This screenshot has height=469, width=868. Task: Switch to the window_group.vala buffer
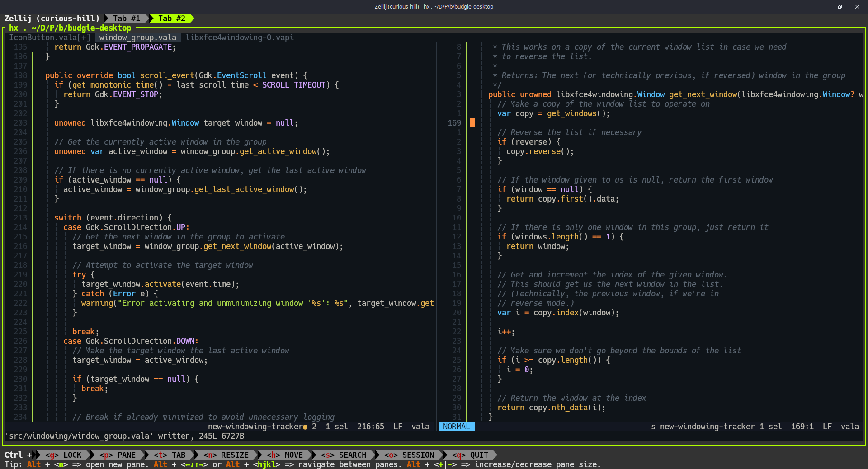(137, 38)
